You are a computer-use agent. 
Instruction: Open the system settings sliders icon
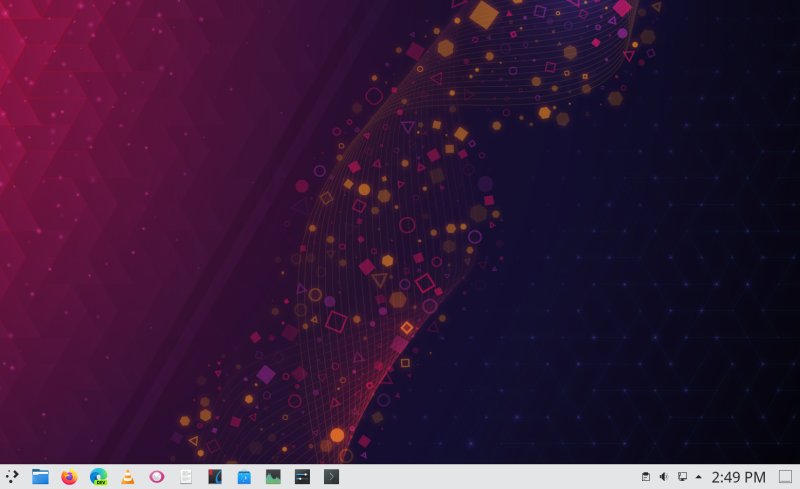pyautogui.click(x=302, y=477)
